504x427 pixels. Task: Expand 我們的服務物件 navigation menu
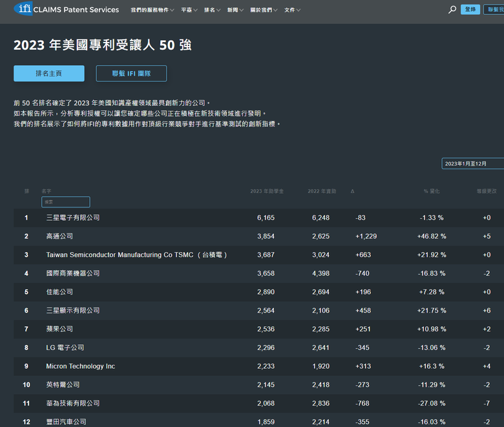[x=152, y=10]
